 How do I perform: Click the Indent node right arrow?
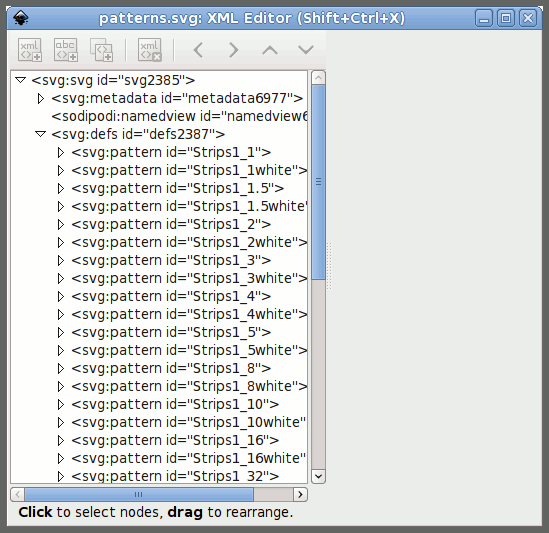click(x=234, y=50)
